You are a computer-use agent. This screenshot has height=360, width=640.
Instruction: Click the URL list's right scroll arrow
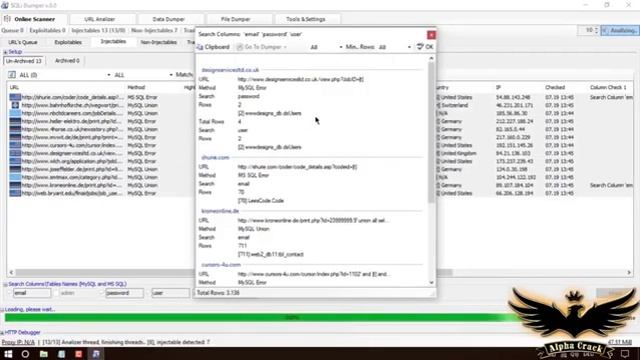pyautogui.click(x=629, y=273)
